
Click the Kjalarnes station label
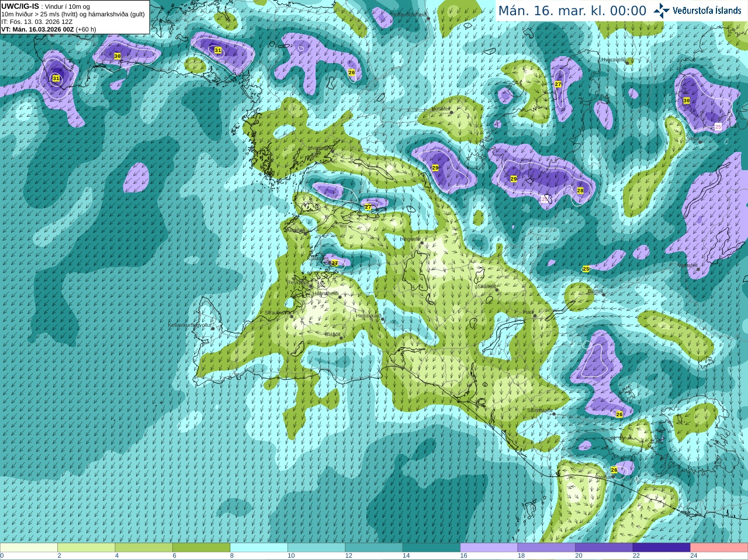[x=318, y=257]
